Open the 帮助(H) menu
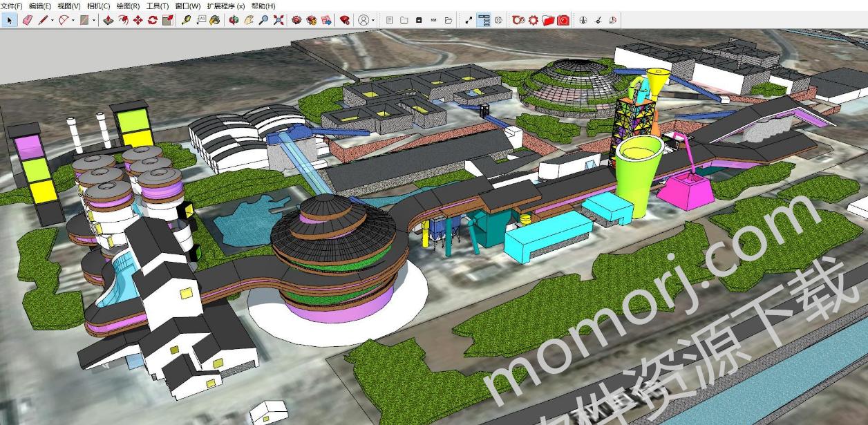The width and height of the screenshot is (868, 425). 263,6
